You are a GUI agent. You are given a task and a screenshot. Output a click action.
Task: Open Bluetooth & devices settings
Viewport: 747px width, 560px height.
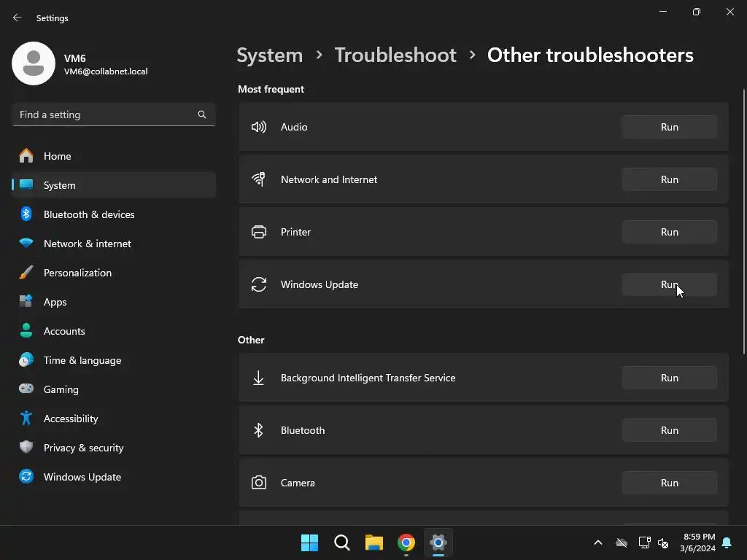113,214
